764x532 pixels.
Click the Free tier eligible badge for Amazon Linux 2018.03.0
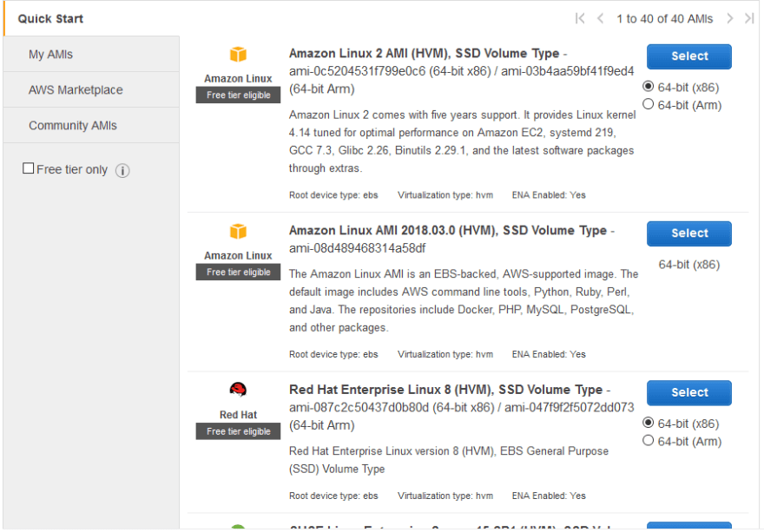[x=238, y=272]
